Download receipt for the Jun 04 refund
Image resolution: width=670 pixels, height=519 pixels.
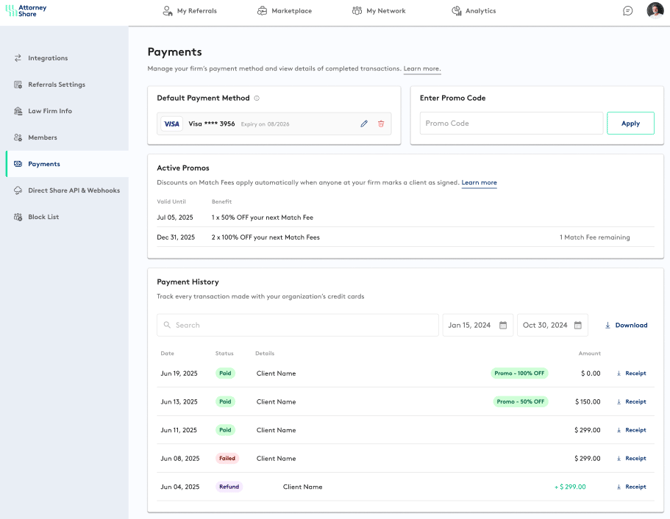coord(631,487)
